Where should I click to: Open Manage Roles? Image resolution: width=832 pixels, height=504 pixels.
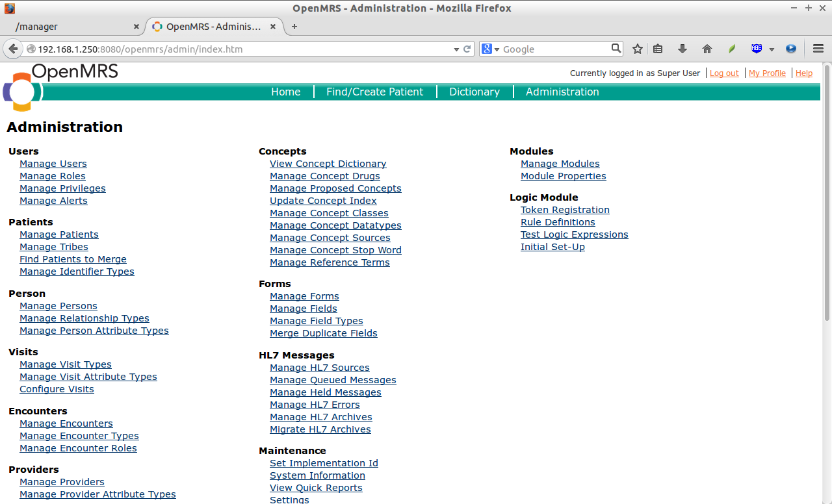53,176
